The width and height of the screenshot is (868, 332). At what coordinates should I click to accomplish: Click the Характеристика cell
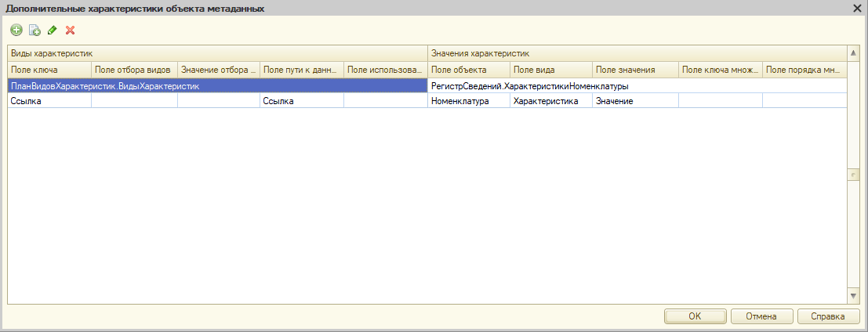point(550,101)
